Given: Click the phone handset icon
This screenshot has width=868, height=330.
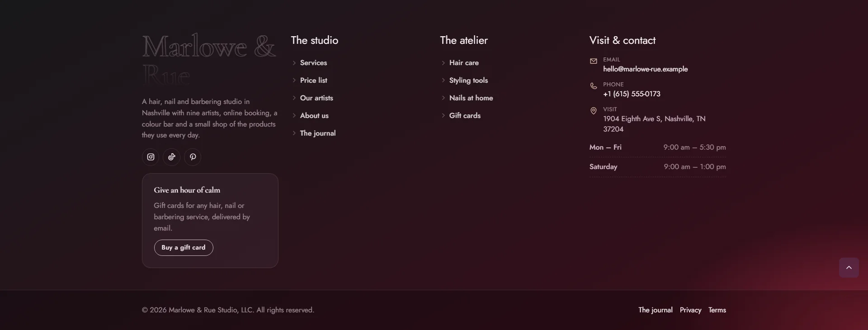Looking at the screenshot, I should tap(594, 86).
